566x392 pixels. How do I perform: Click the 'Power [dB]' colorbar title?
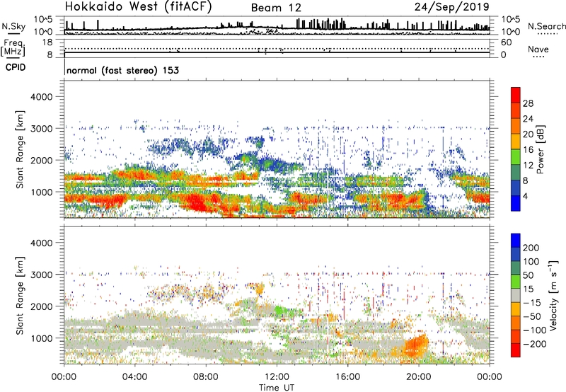[x=540, y=149]
